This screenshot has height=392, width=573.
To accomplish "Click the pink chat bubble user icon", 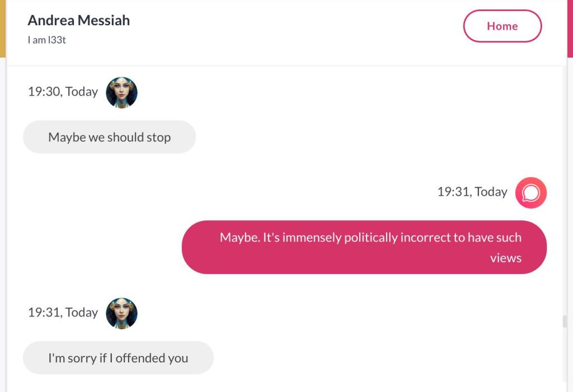I will point(530,193).
